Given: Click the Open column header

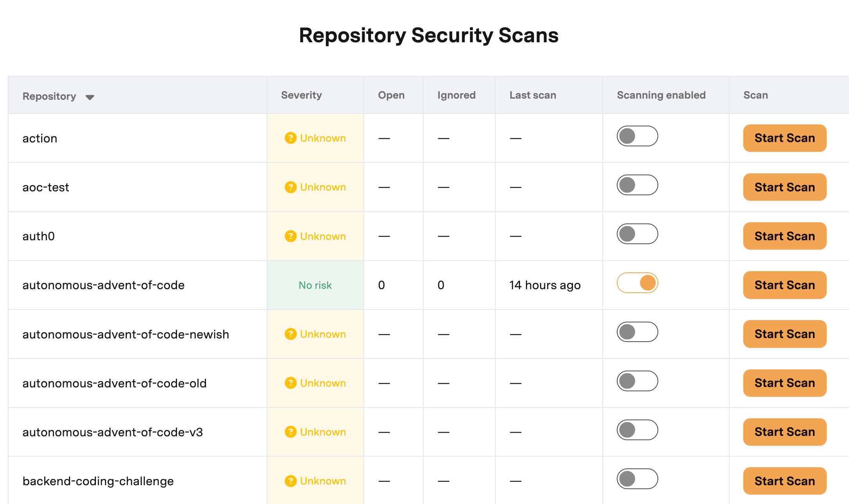Looking at the screenshot, I should [x=391, y=95].
